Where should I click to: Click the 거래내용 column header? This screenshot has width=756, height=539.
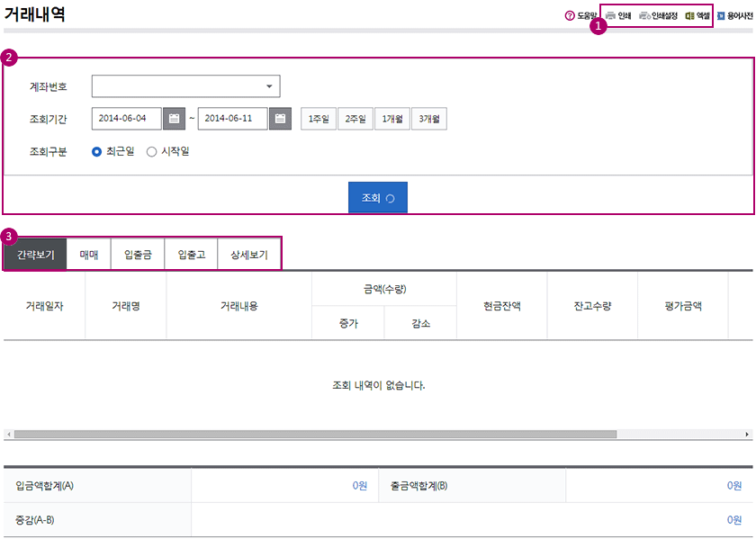pos(239,306)
